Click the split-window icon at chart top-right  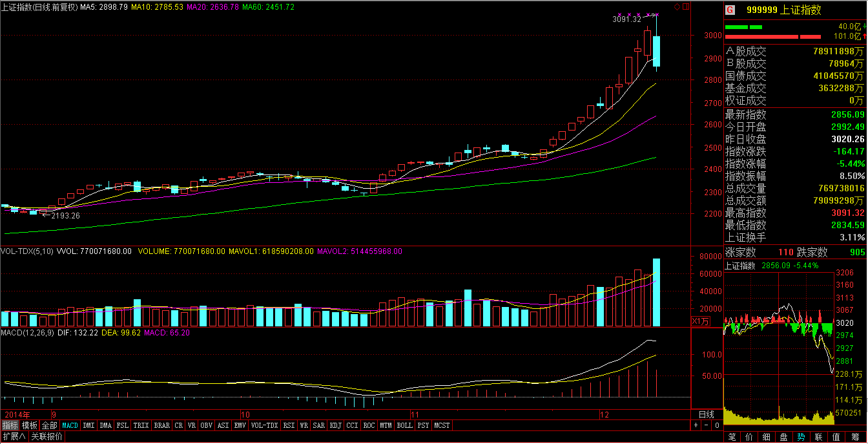click(685, 6)
